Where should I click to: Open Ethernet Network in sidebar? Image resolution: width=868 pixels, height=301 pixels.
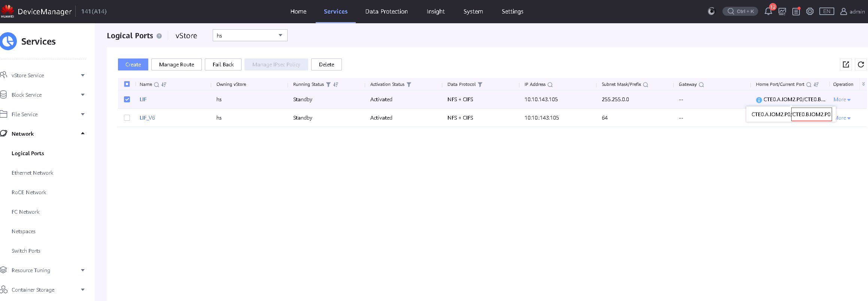tap(32, 173)
